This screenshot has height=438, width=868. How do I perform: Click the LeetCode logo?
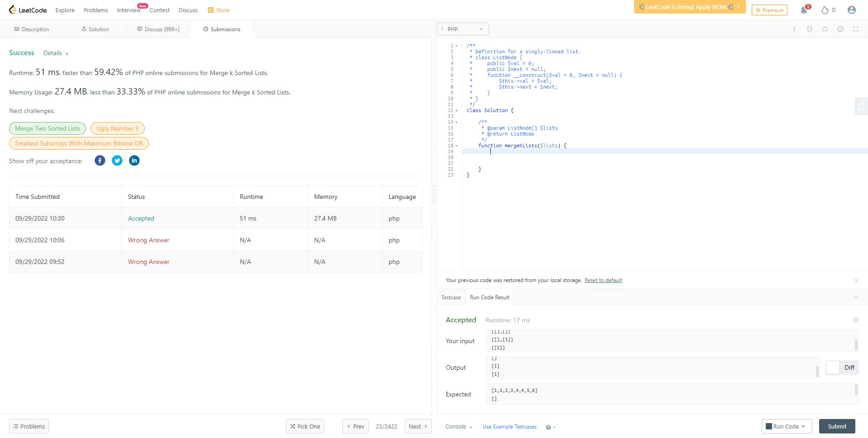click(x=28, y=10)
